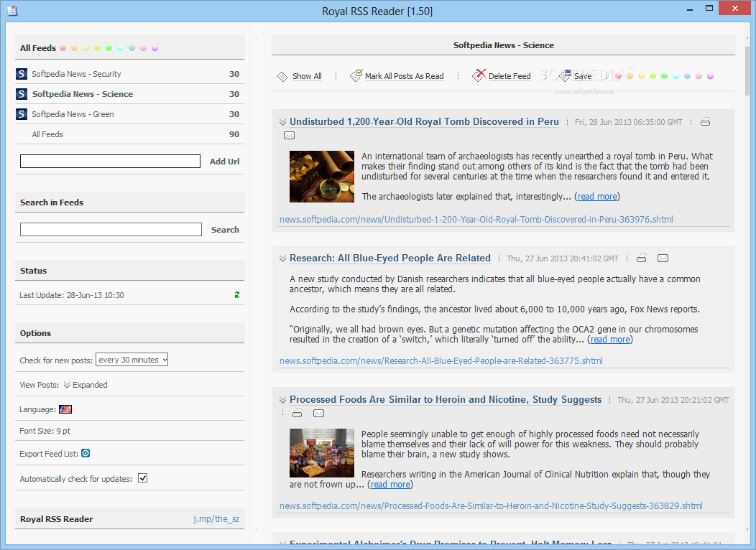The image size is (756, 550).
Task: Click the treasure chest thumbnail image
Action: (x=322, y=176)
